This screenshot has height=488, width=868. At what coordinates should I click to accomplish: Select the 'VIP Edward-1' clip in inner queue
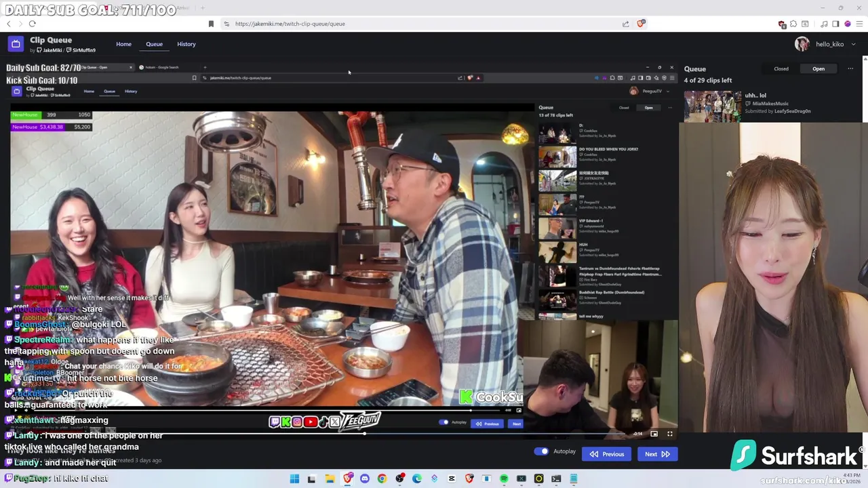coord(591,221)
